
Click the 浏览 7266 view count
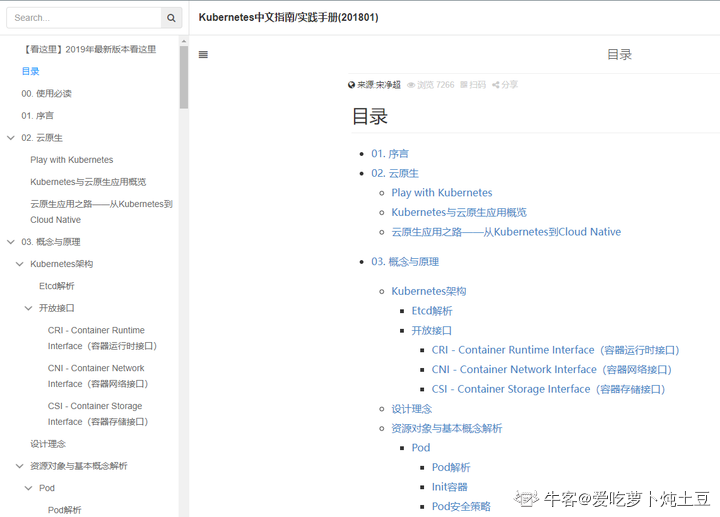tap(431, 85)
